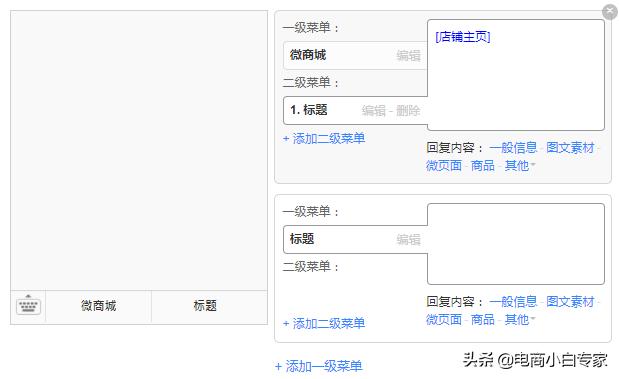The height and width of the screenshot is (379, 619).
Task: Select the 微商城 first-level menu item
Action: click(355, 55)
